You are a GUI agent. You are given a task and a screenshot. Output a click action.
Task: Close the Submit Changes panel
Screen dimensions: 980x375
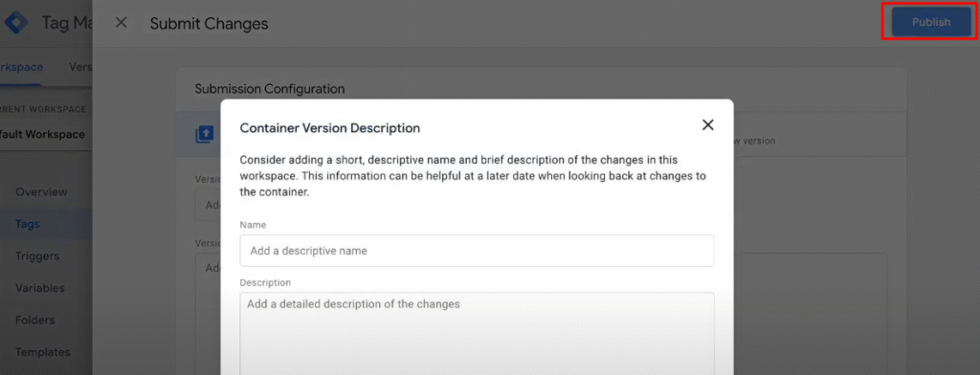[x=122, y=23]
